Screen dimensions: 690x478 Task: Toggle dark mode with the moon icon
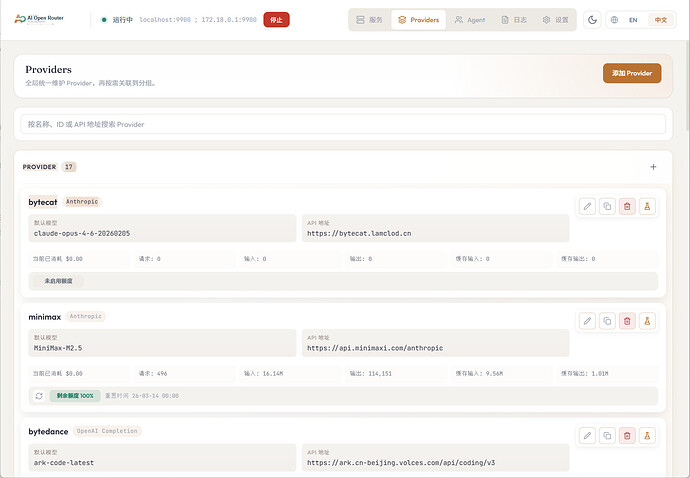[592, 20]
